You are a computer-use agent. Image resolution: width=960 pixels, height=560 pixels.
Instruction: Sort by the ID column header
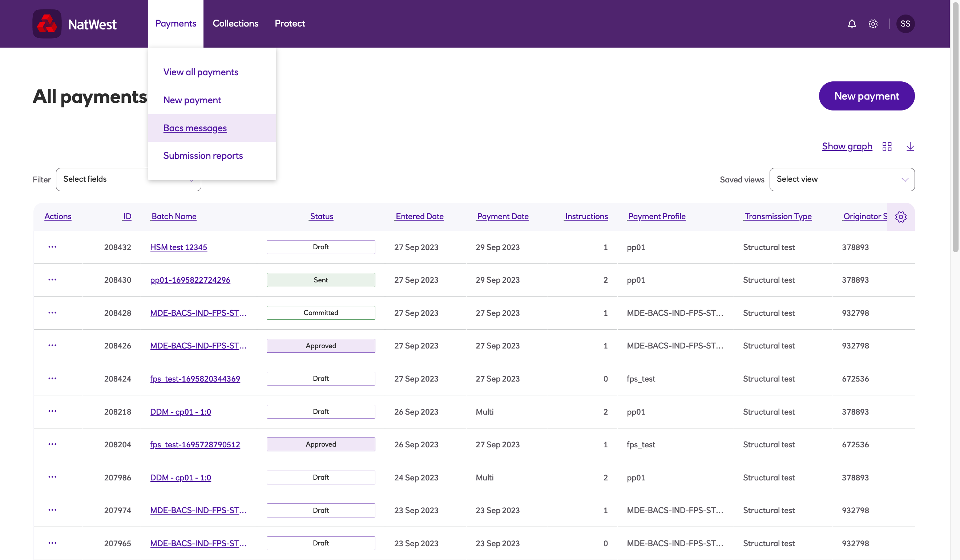[x=127, y=216]
